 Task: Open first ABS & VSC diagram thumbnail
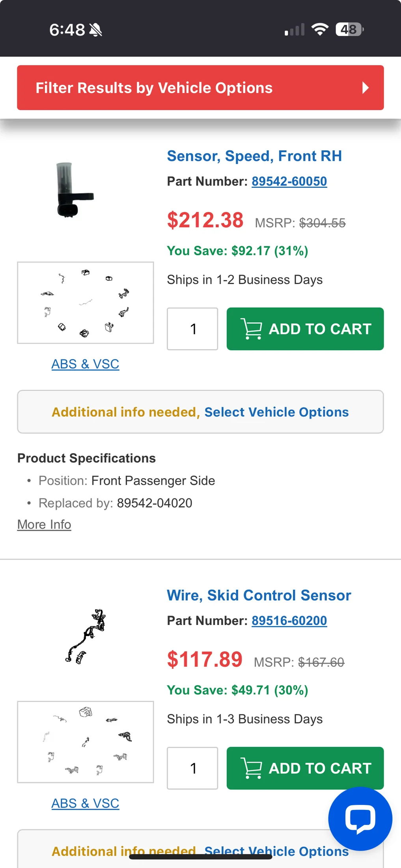86,303
